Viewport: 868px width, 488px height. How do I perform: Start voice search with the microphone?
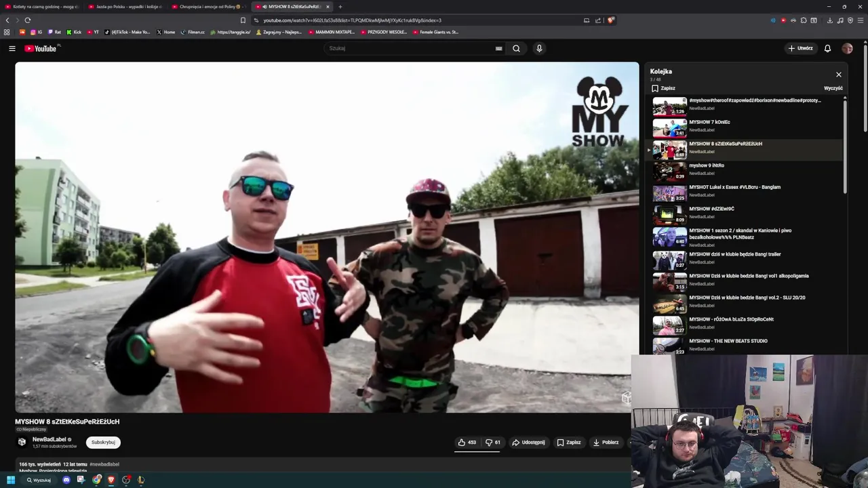coord(539,48)
